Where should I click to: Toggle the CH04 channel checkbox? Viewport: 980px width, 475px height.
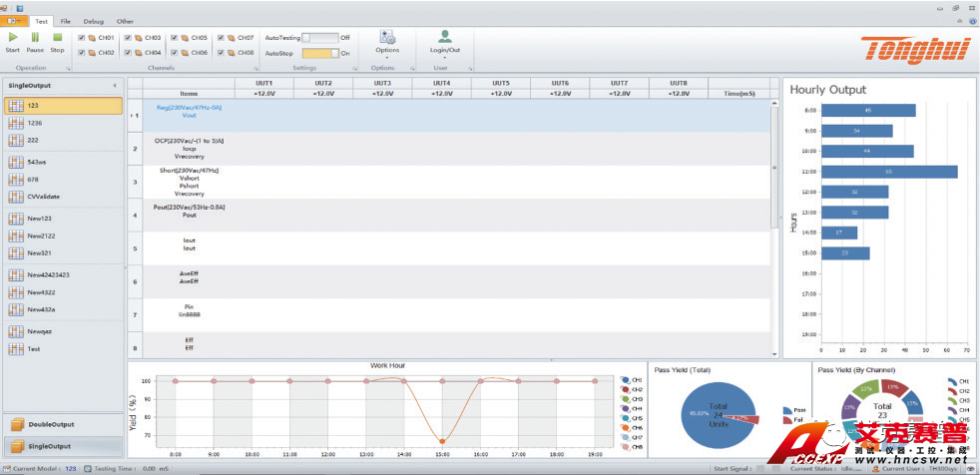[128, 53]
